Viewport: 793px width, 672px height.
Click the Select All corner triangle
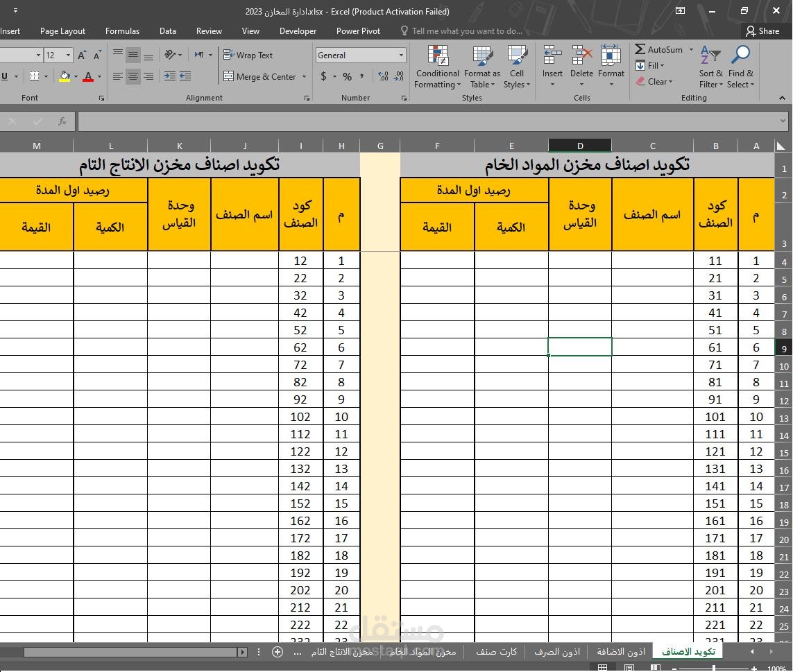pos(781,146)
